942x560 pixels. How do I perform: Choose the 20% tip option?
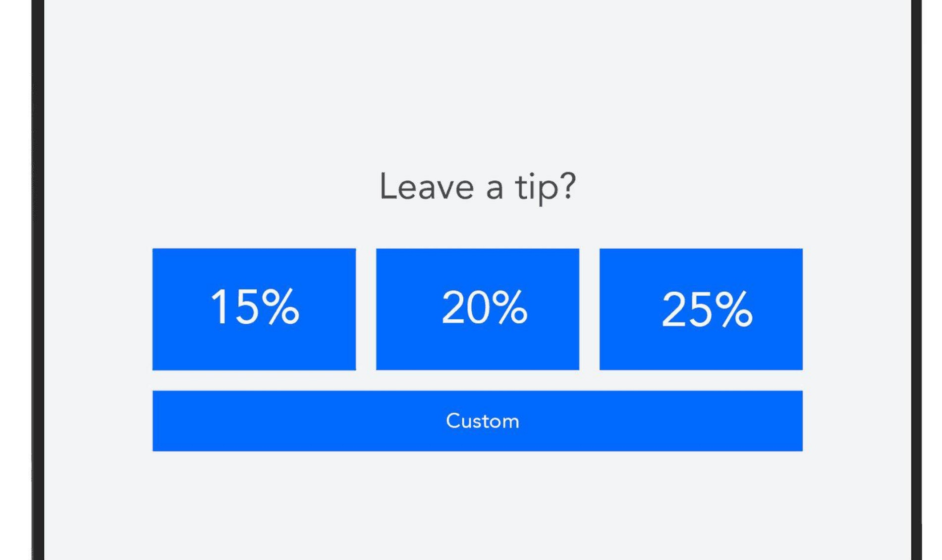(477, 309)
